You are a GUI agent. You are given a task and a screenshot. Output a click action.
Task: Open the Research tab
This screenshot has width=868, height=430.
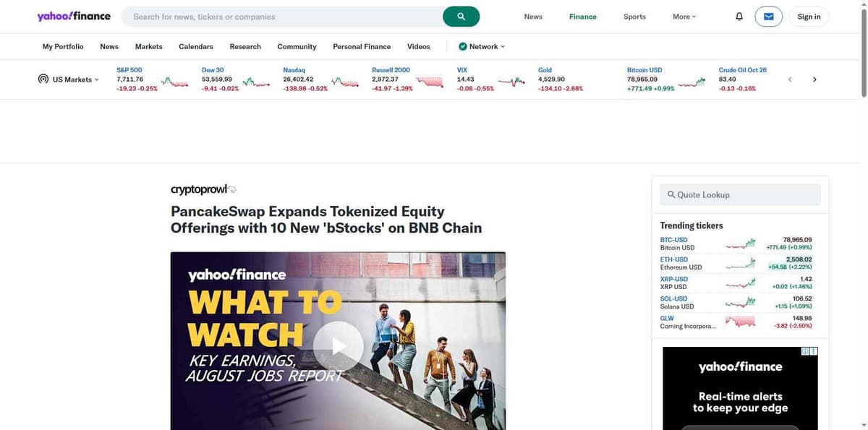coord(245,46)
